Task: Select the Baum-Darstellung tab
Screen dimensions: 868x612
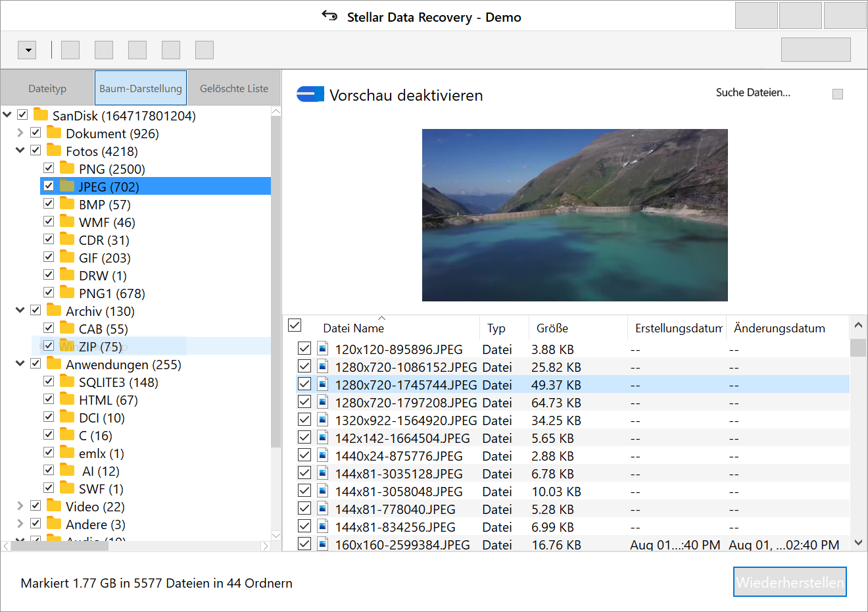Action: pyautogui.click(x=141, y=88)
